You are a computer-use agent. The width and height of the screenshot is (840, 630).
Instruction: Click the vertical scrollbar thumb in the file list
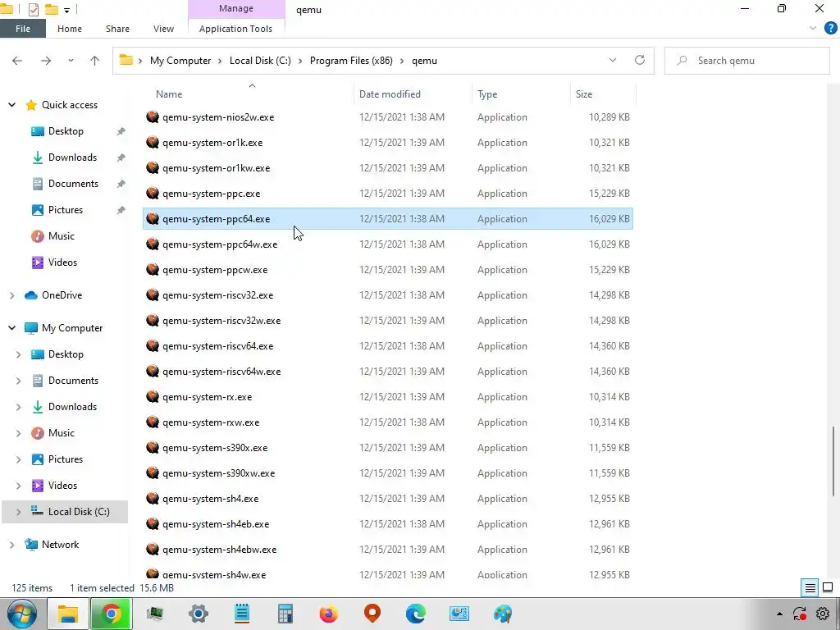[833, 461]
